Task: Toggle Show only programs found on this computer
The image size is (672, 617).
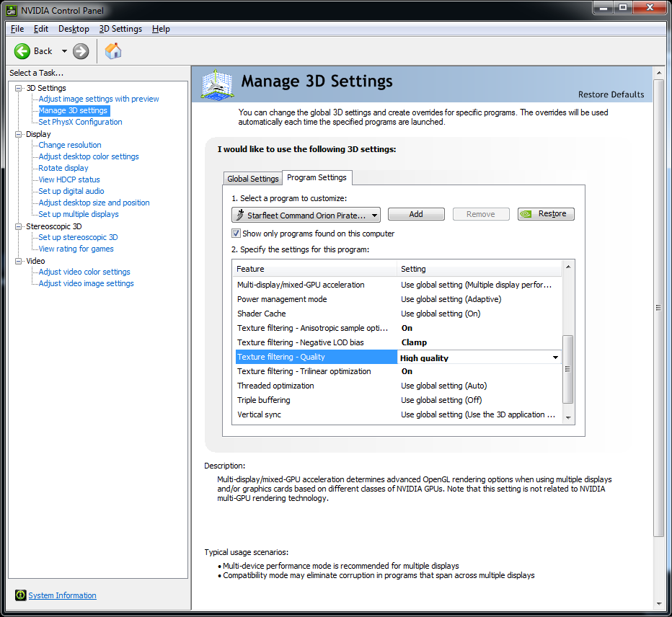Action: point(236,234)
